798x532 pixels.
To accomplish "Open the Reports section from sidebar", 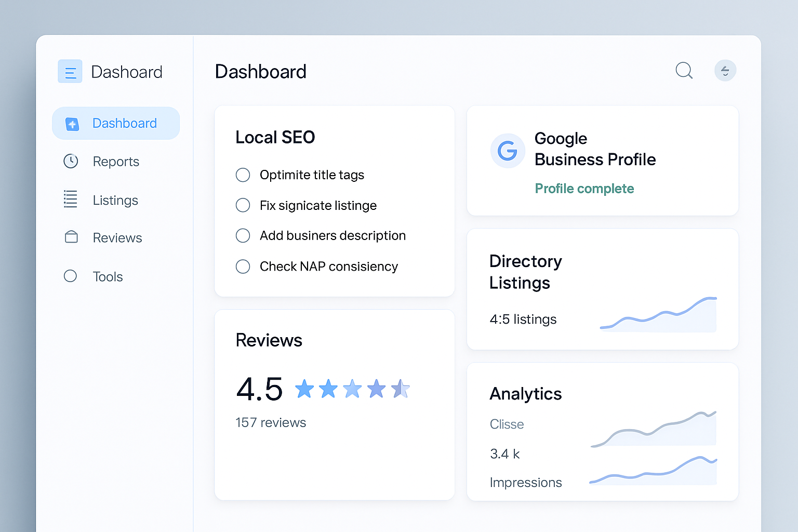I will click(116, 161).
